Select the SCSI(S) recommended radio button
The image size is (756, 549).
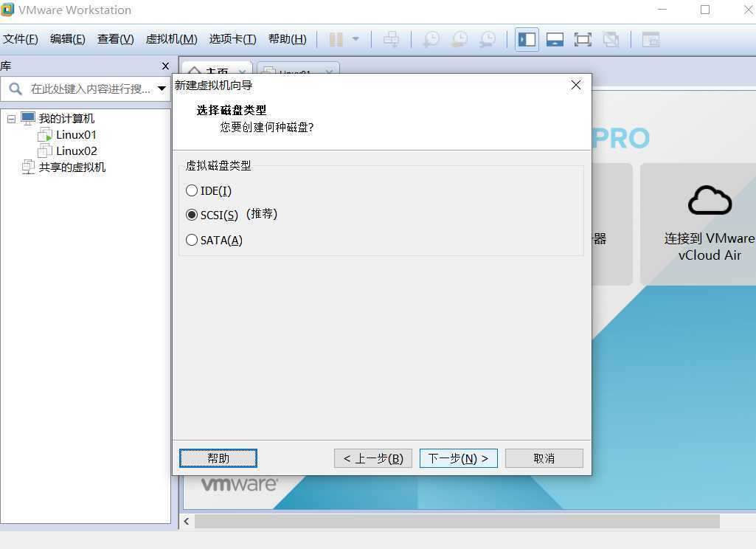192,215
